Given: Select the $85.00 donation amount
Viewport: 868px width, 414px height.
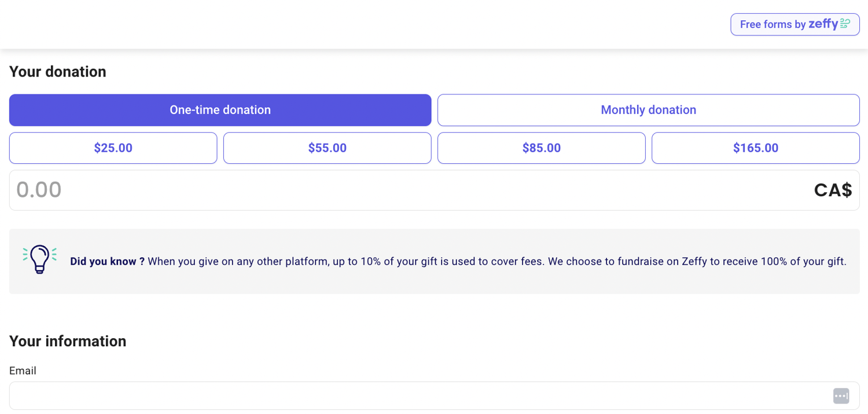Looking at the screenshot, I should (x=541, y=148).
